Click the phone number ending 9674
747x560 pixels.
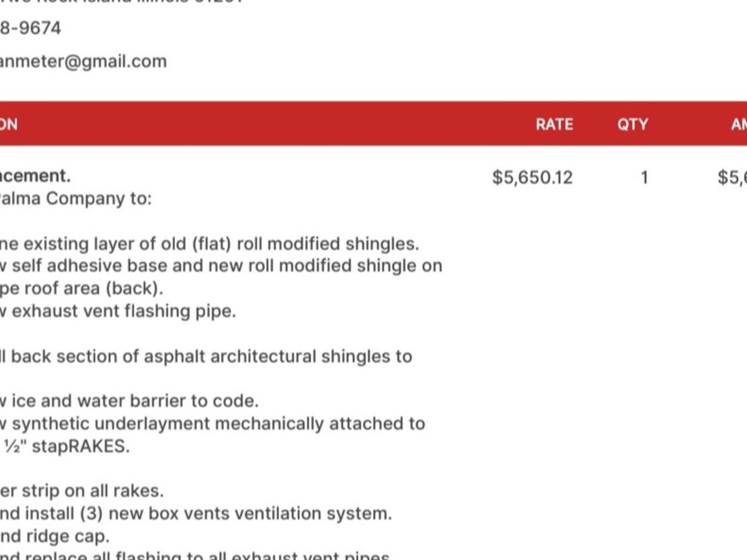tap(31, 28)
